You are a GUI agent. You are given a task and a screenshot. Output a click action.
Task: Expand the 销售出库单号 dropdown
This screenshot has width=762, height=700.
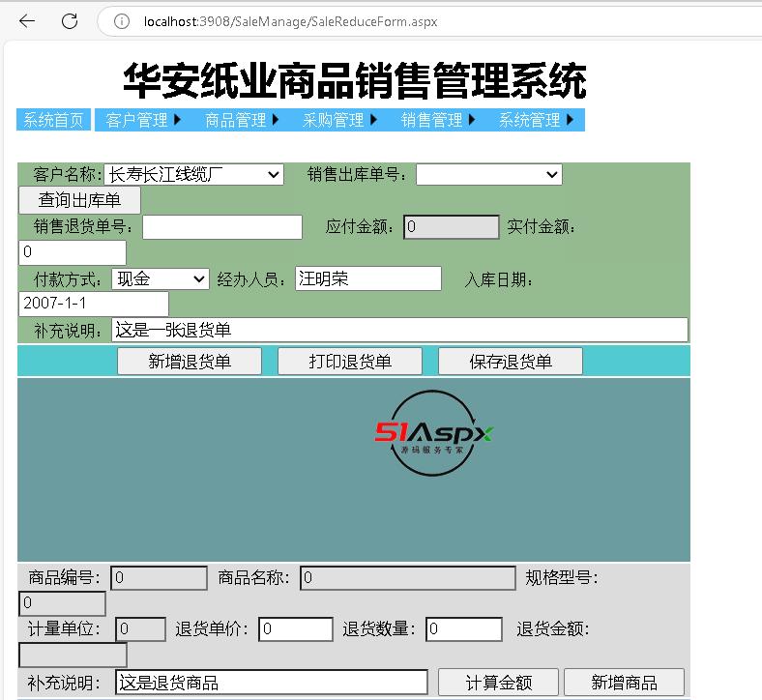pos(488,174)
